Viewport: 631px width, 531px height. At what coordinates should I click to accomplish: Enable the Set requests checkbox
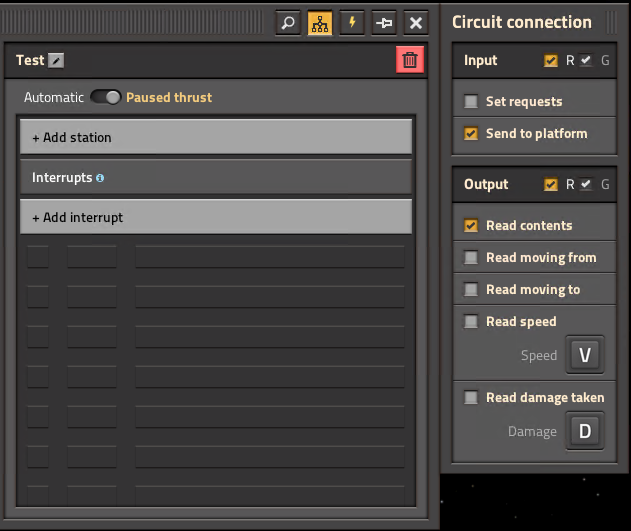[471, 101]
